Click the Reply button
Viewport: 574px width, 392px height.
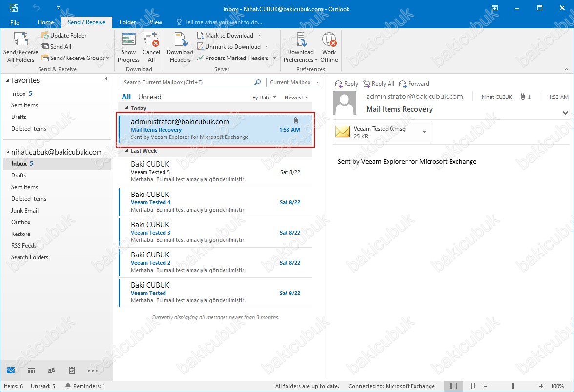click(x=347, y=84)
